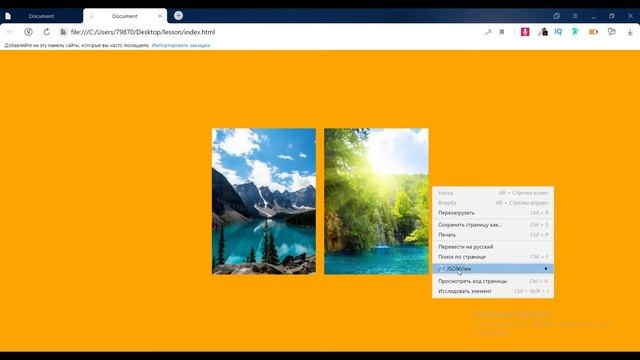Choose Просмотреть код страницы in context menu
This screenshot has height=360, width=640.
(x=493, y=281)
